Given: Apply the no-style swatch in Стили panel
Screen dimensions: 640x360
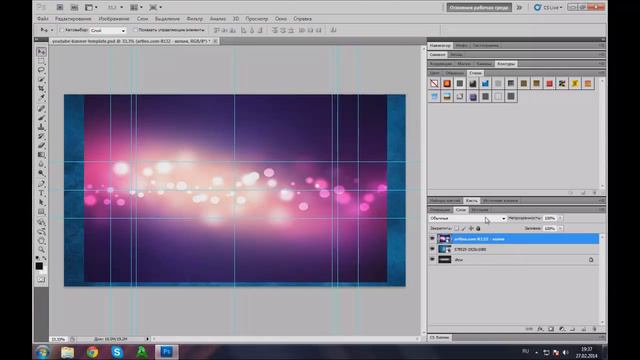Looking at the screenshot, I should coord(434,84).
